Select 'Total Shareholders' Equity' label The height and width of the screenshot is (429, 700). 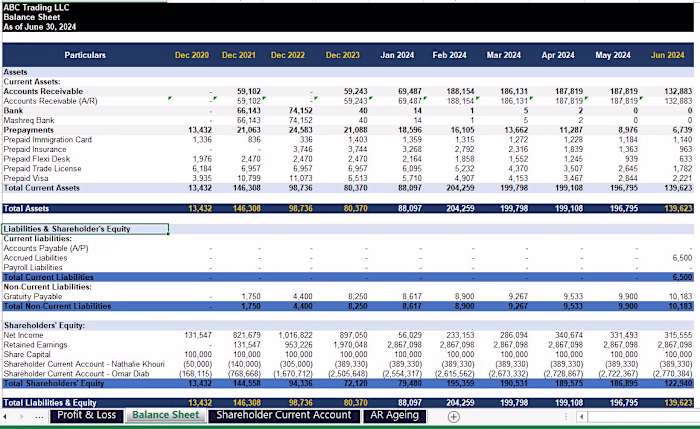coord(54,383)
